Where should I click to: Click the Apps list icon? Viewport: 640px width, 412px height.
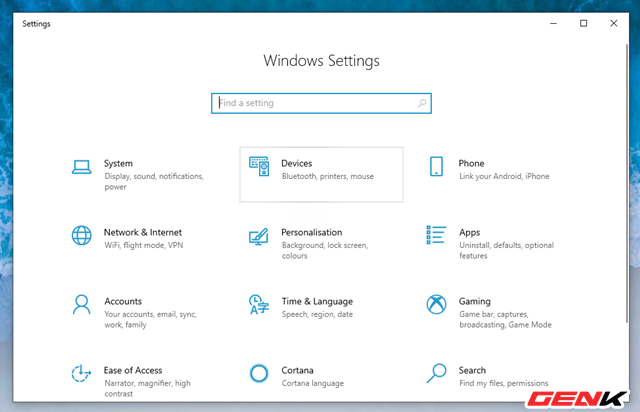tap(436, 235)
